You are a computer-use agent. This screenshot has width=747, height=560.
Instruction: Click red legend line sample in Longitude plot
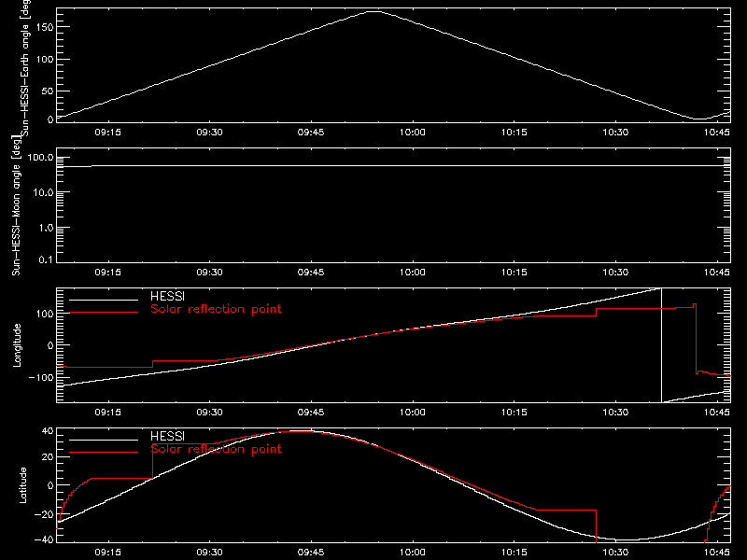[104, 313]
